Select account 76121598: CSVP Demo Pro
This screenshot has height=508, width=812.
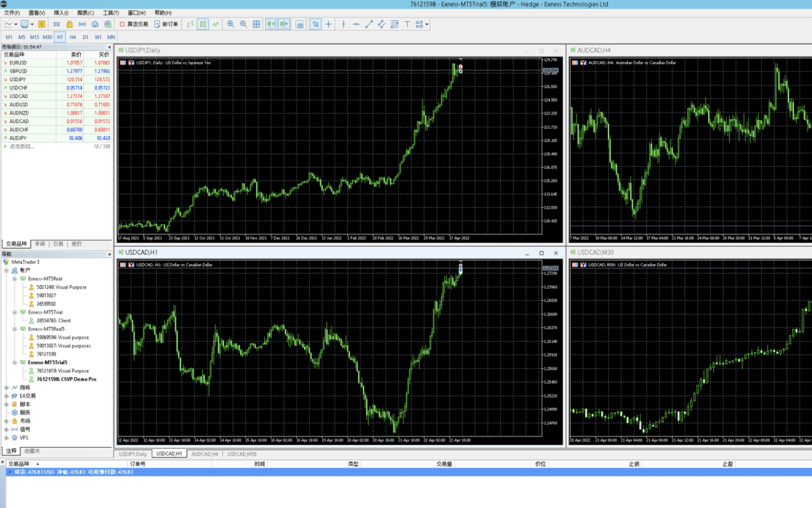pyautogui.click(x=67, y=379)
